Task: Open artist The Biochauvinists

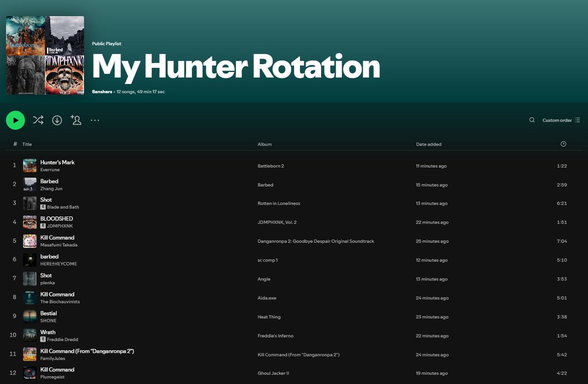Action: point(60,302)
